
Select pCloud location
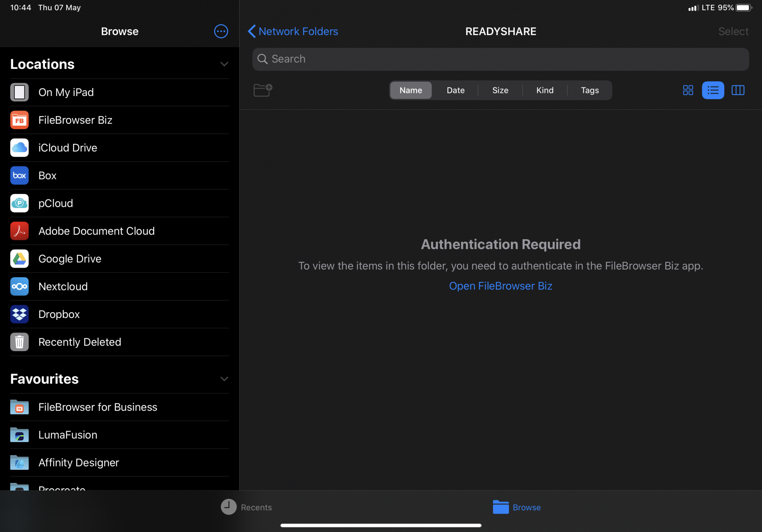120,203
